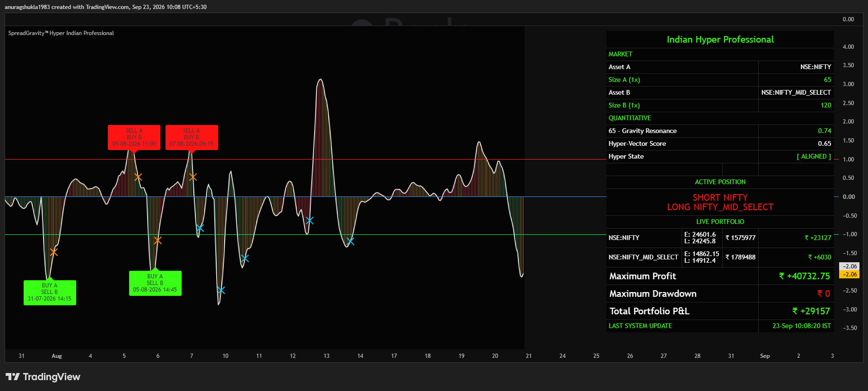The image size is (868, 391).
Task: Click the ₹ +40732.75 maximum profit value
Action: click(x=805, y=276)
